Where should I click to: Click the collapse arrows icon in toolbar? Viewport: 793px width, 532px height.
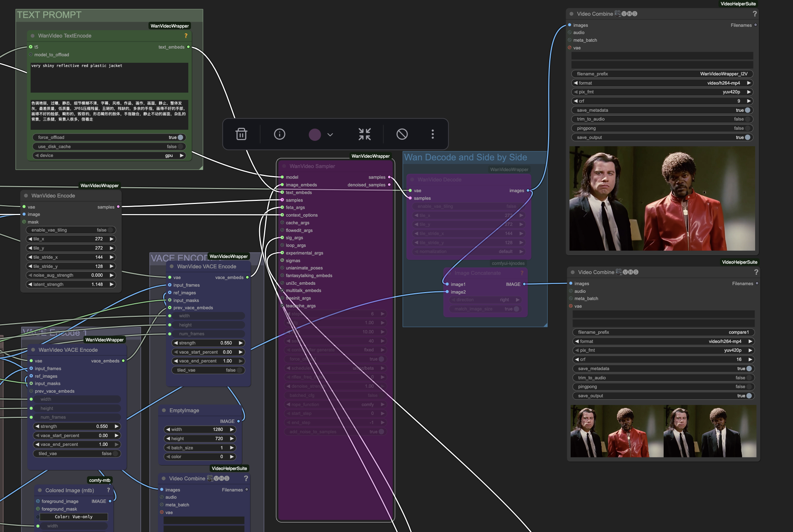pyautogui.click(x=364, y=134)
